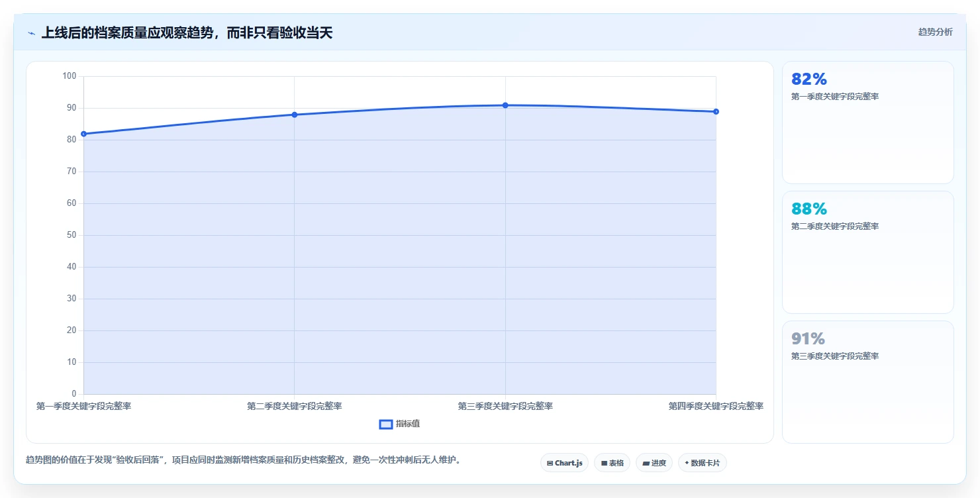Click the 88% value in the second card

[809, 209]
